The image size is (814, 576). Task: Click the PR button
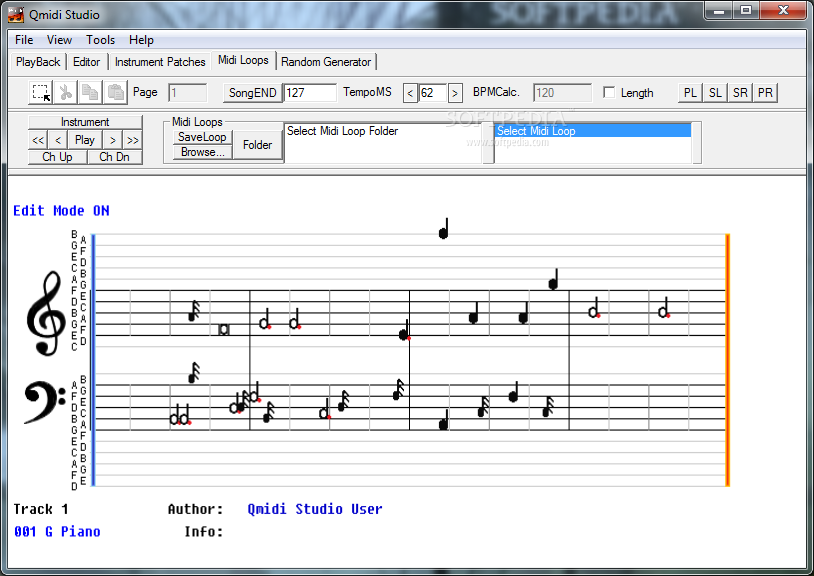(x=765, y=93)
